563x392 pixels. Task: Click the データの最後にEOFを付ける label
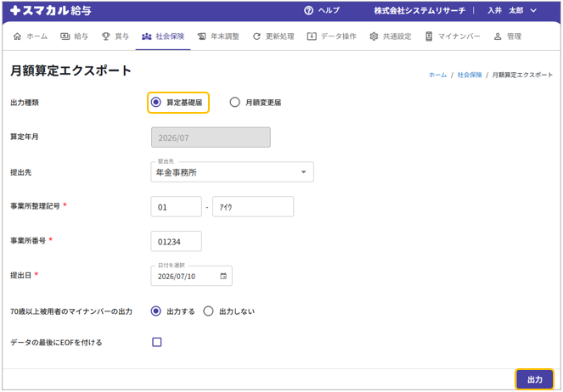[56, 342]
